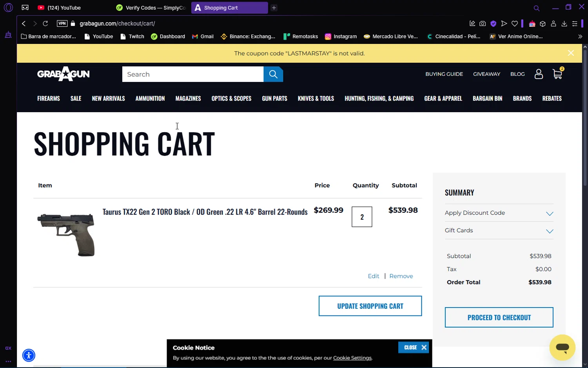Click the magnifier search button

click(x=273, y=74)
